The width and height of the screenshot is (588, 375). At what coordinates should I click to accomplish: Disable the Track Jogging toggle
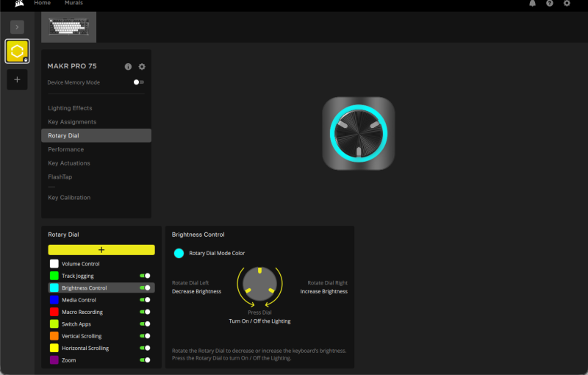pyautogui.click(x=145, y=276)
